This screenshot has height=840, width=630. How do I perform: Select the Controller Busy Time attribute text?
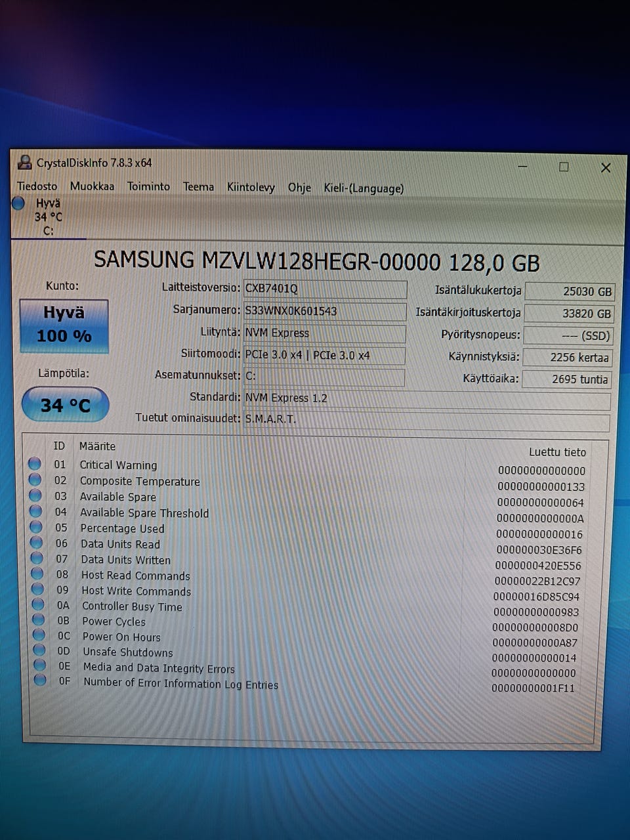(x=132, y=607)
